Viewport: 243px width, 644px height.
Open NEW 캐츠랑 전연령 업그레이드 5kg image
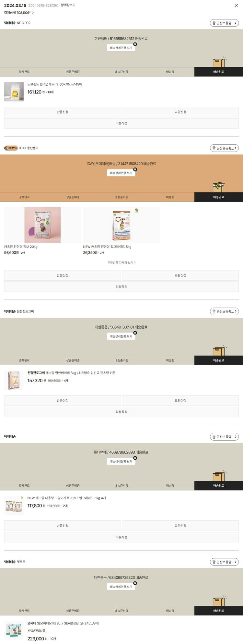tap(121, 225)
